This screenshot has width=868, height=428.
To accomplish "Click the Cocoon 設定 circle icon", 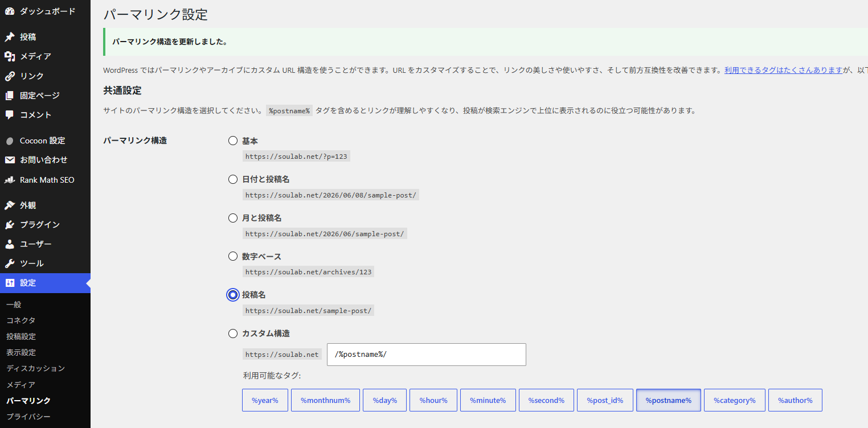I will 10,141.
